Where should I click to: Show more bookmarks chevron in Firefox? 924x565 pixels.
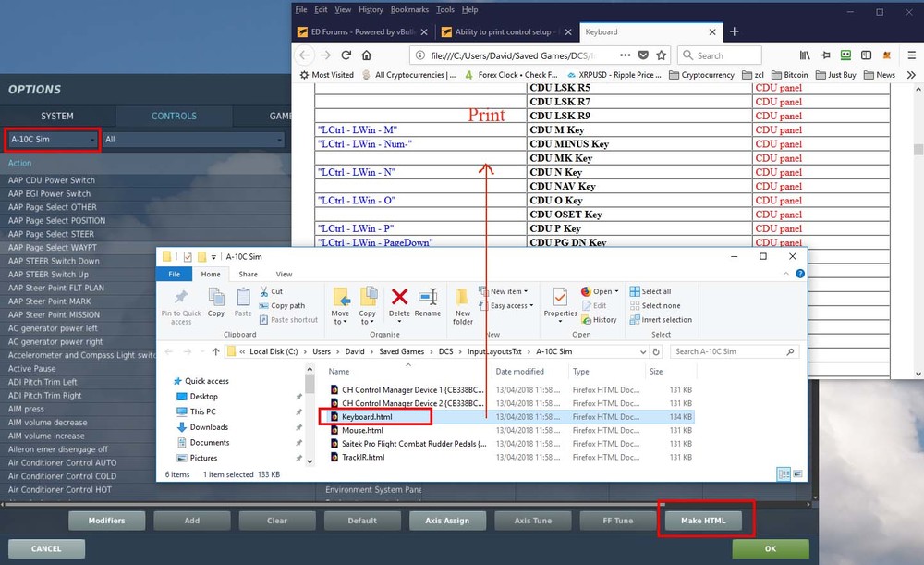[911, 75]
